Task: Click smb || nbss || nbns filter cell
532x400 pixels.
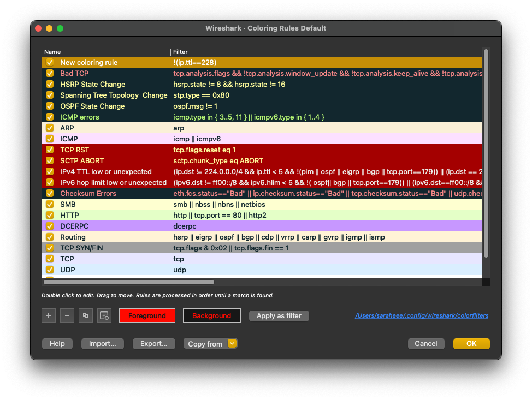Action: point(219,205)
